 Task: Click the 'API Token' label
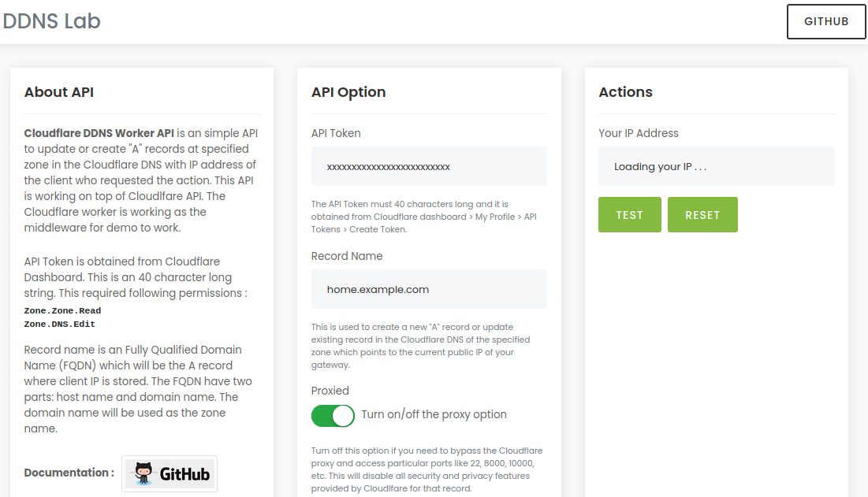coord(336,133)
